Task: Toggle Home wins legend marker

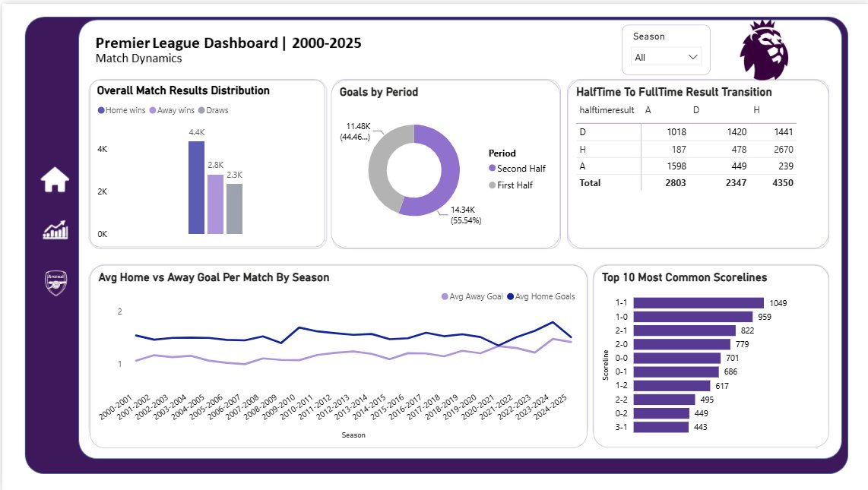Action: 101,110
